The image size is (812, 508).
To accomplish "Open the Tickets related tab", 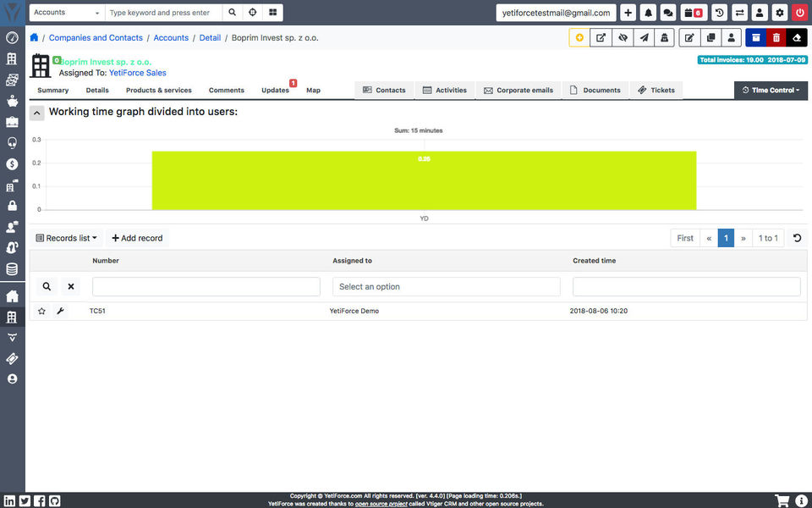I will 656,91.
